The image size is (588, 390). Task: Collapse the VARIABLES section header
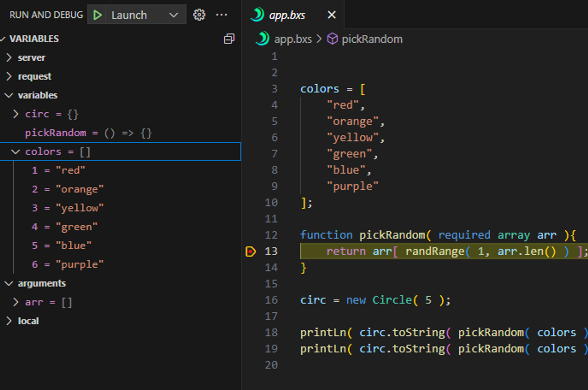[34, 39]
